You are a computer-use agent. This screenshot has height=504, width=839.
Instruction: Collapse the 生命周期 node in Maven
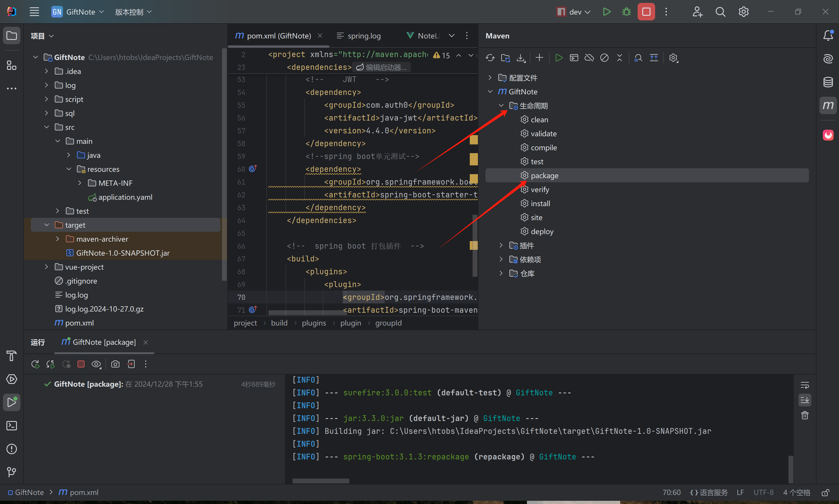(x=501, y=106)
